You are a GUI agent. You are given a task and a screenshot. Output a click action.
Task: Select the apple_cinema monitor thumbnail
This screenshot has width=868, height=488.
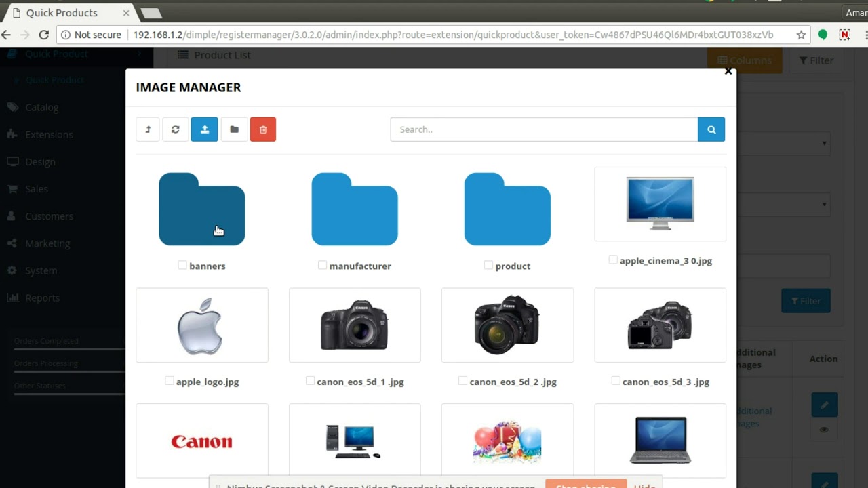coord(660,202)
